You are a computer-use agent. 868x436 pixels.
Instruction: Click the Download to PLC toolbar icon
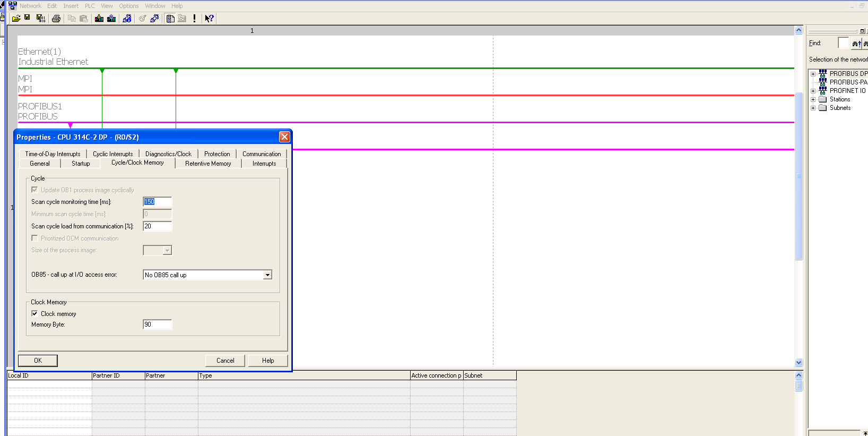coord(99,18)
